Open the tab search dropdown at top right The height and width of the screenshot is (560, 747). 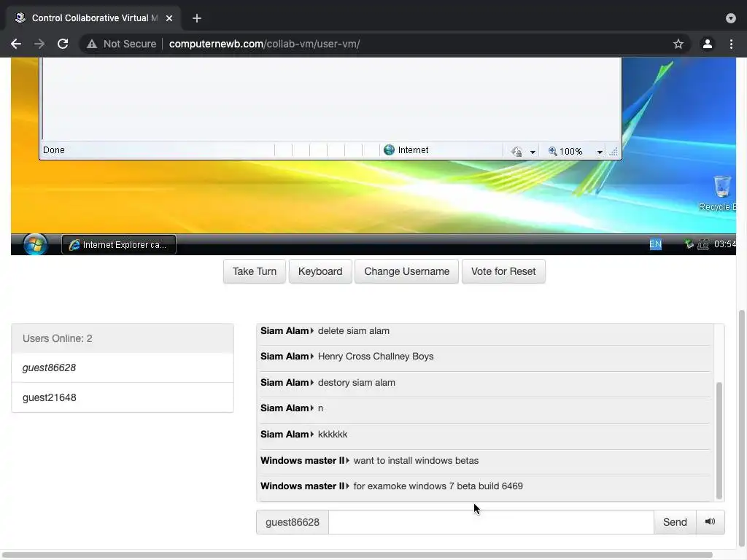731,18
